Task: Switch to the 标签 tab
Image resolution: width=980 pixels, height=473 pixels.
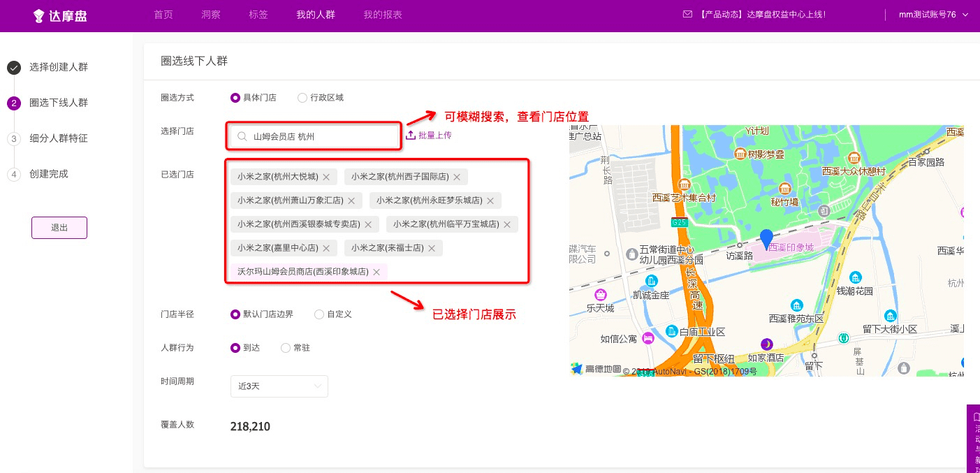Action: click(x=258, y=15)
